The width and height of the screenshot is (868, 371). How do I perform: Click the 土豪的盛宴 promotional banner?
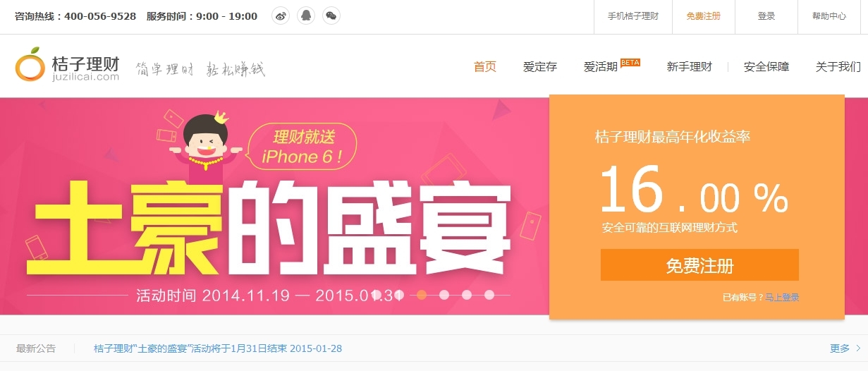[x=275, y=207]
